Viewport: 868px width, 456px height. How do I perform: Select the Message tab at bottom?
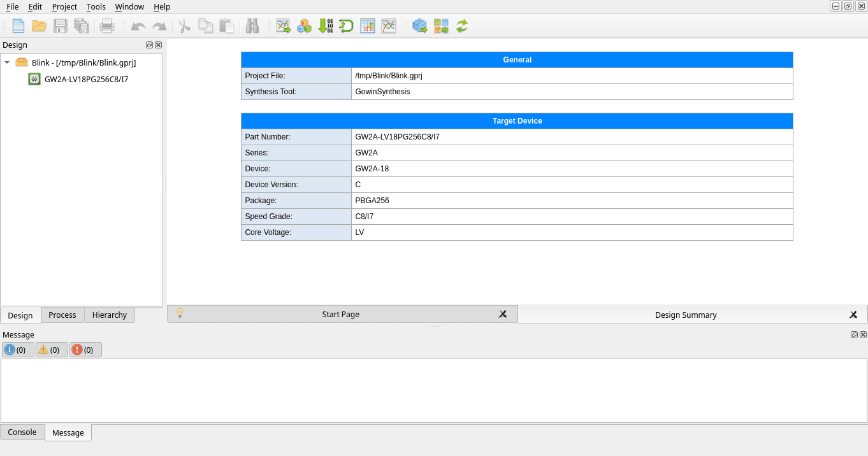pos(68,432)
